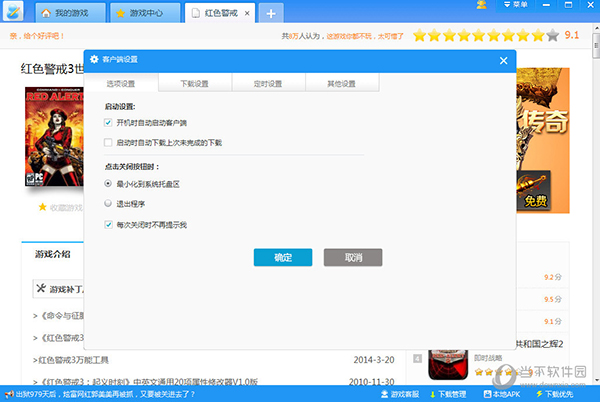Select 退出程序 radio button

(108, 203)
